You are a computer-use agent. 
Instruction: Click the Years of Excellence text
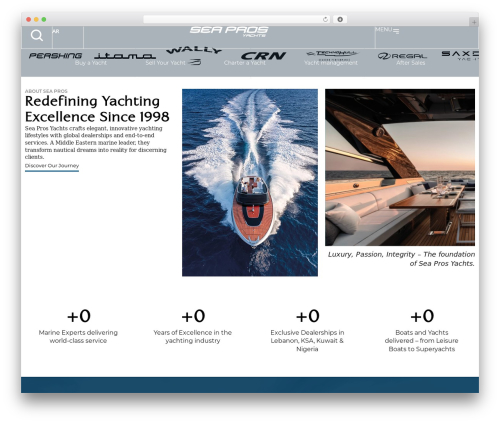click(x=192, y=336)
